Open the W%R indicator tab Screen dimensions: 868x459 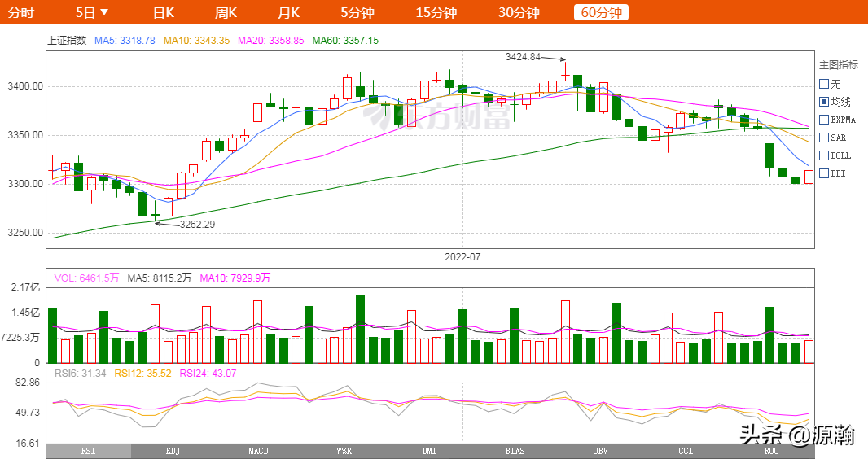pos(344,451)
